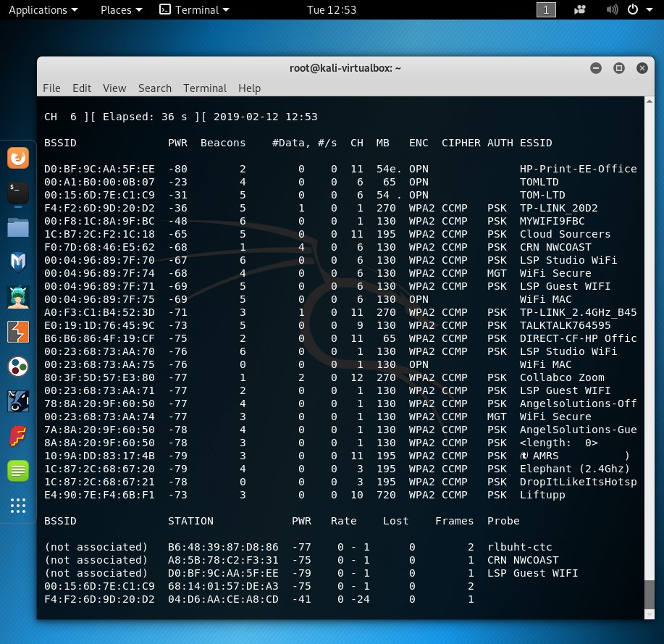Click the Probe column header

tap(503, 521)
